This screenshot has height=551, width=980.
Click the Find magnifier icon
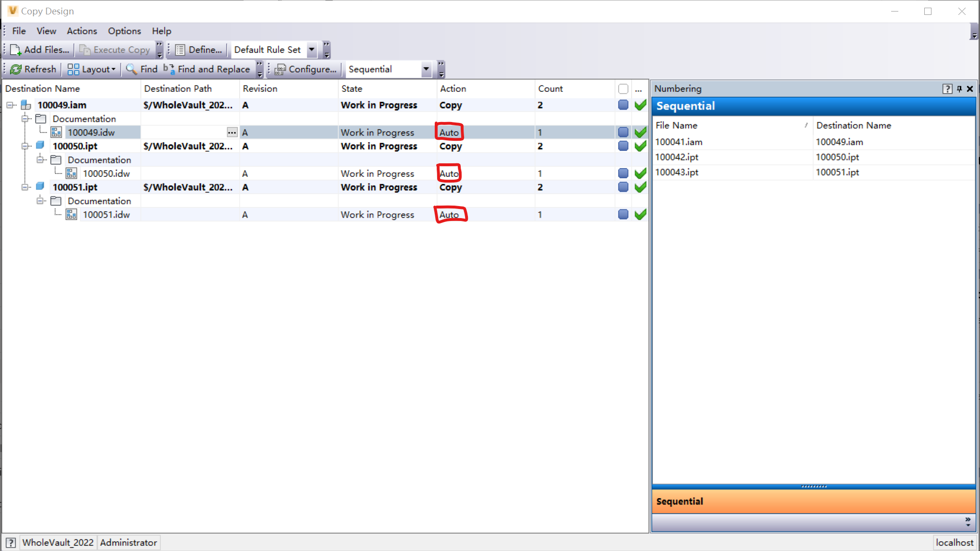tap(131, 69)
